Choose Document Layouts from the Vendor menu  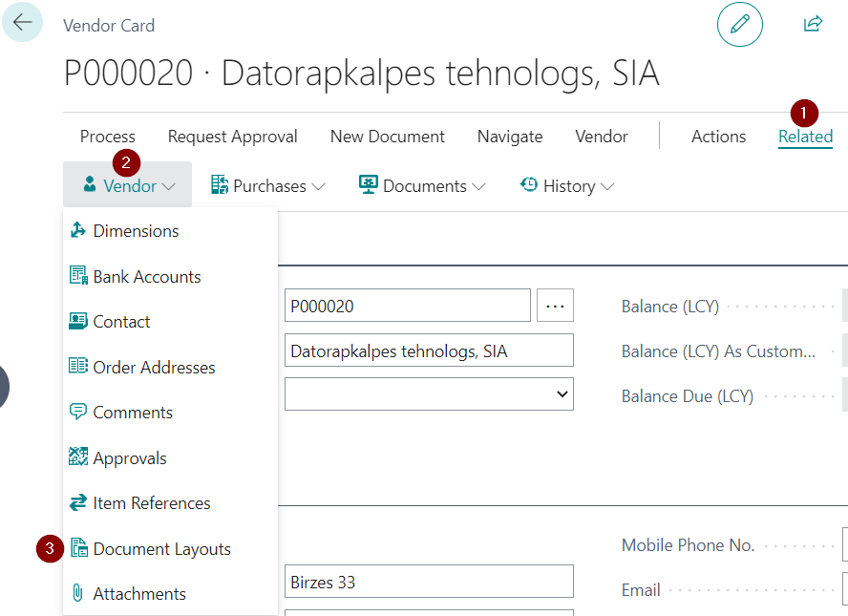170,549
